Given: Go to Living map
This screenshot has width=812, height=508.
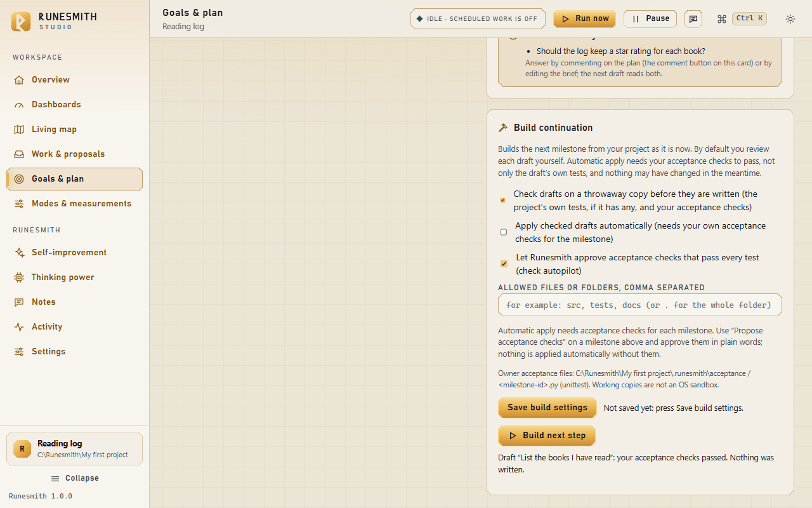Looking at the screenshot, I should pyautogui.click(x=74, y=129).
